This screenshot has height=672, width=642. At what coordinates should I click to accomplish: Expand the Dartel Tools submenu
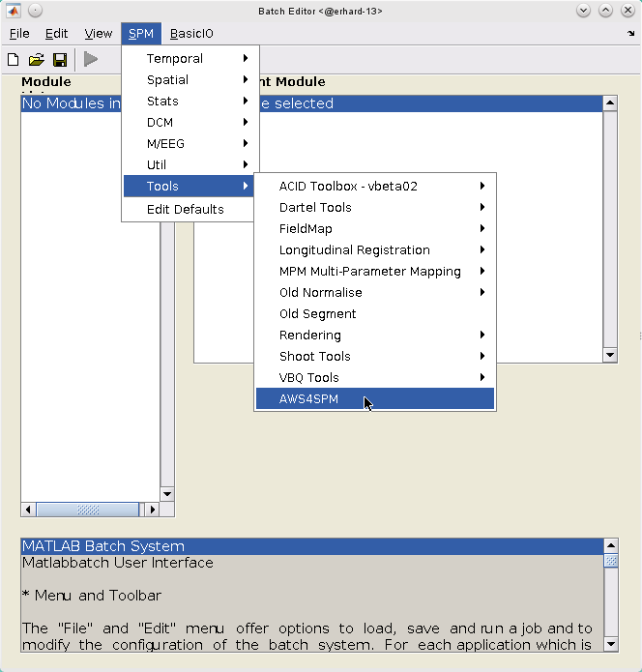[375, 208]
